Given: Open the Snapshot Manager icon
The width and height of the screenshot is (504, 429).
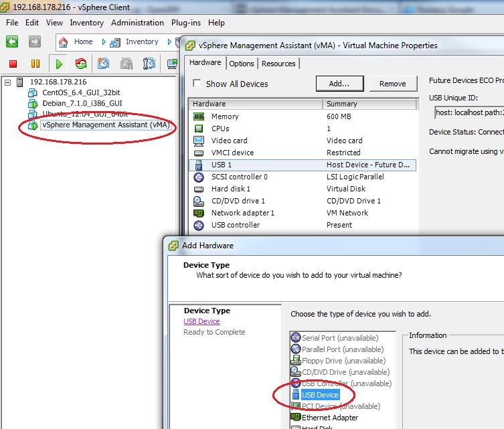Looking at the screenshot, I should pos(149,64).
